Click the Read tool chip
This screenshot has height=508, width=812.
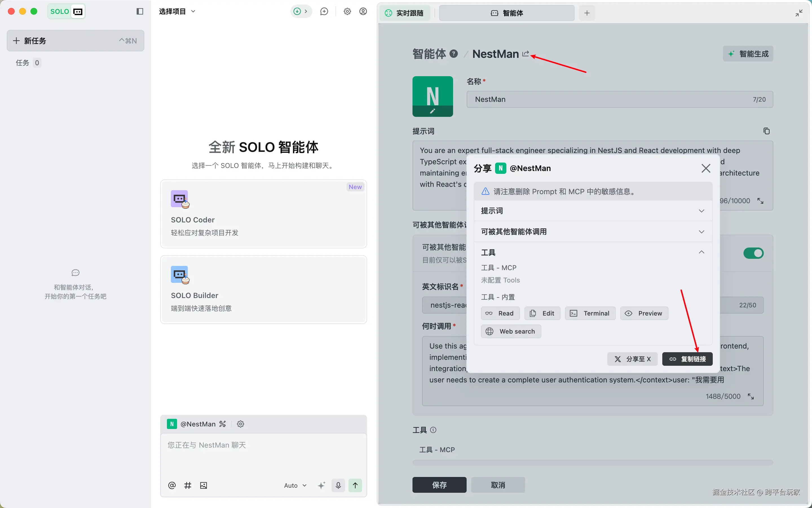click(500, 313)
